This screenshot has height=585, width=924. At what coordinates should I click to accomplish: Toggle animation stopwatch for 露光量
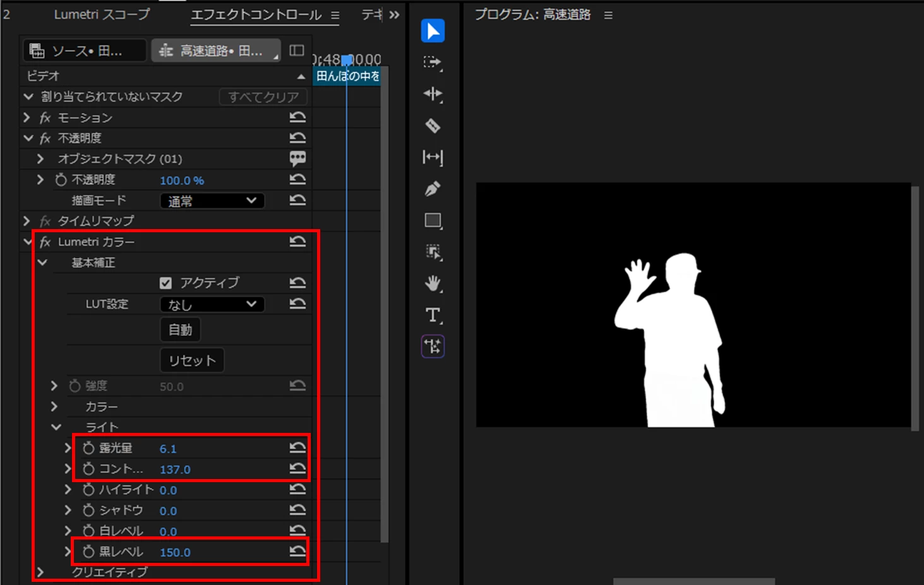[88, 448]
